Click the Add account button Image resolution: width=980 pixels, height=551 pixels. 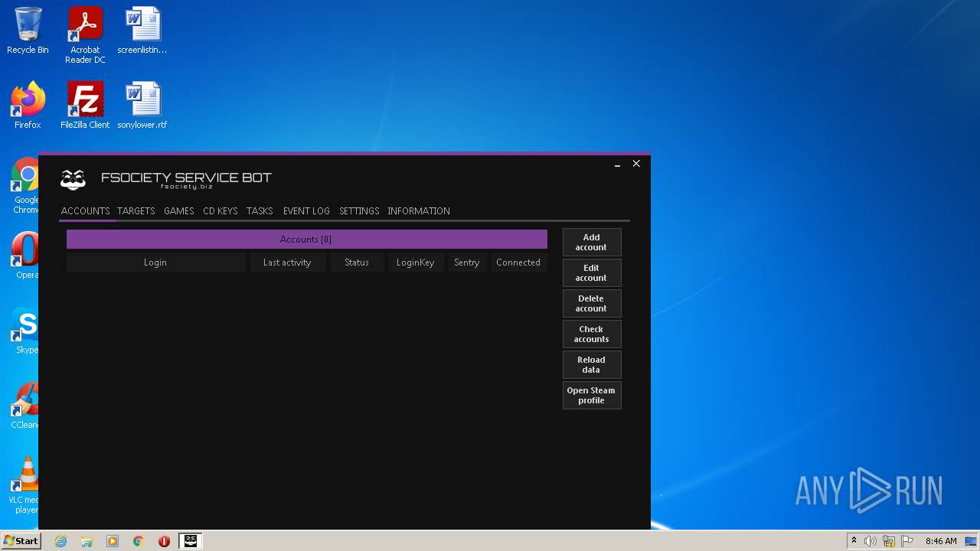(x=592, y=243)
